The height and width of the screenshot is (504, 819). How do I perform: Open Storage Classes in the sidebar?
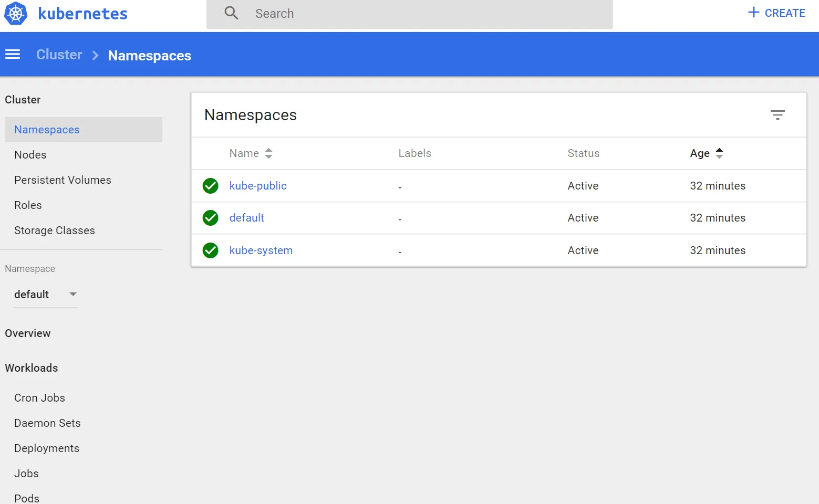(x=55, y=230)
